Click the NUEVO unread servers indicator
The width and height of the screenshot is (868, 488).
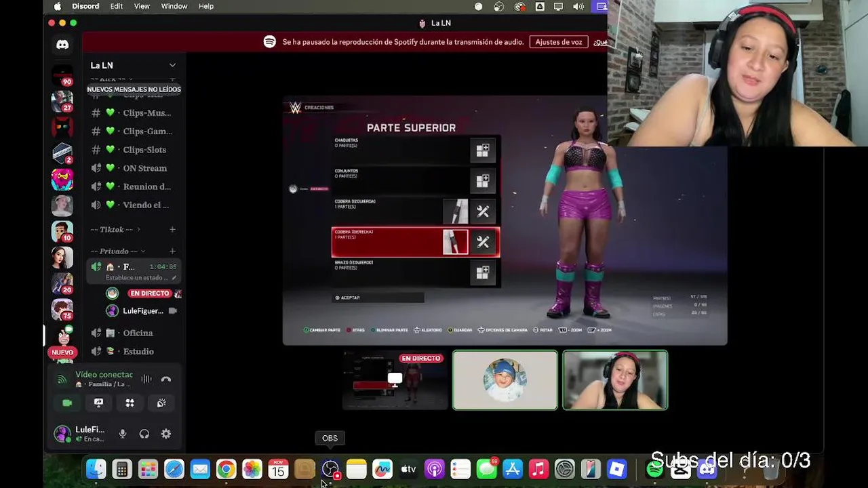[62, 352]
